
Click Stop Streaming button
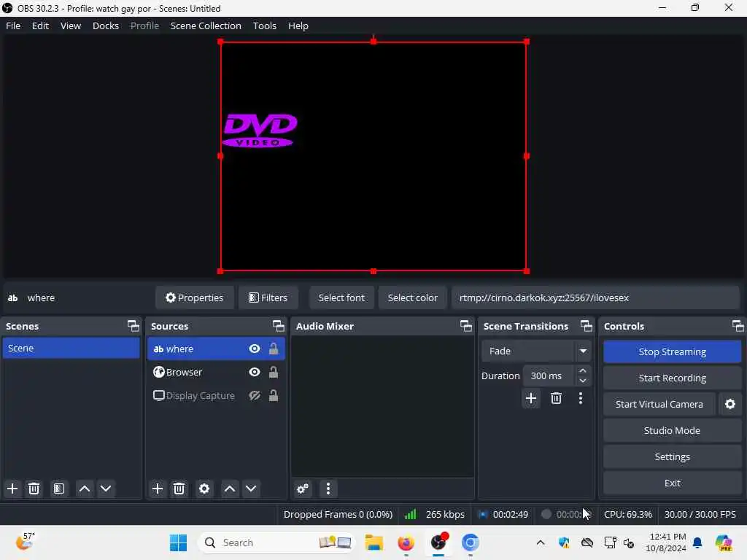pyautogui.click(x=672, y=352)
